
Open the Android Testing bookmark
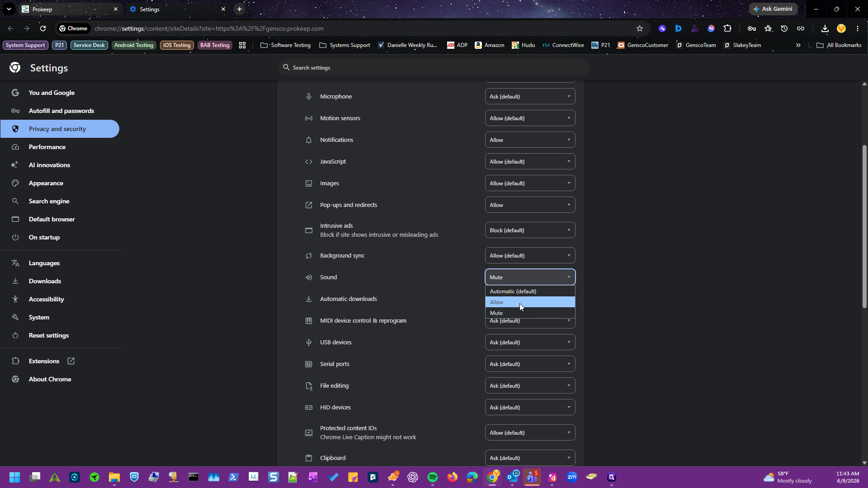134,45
